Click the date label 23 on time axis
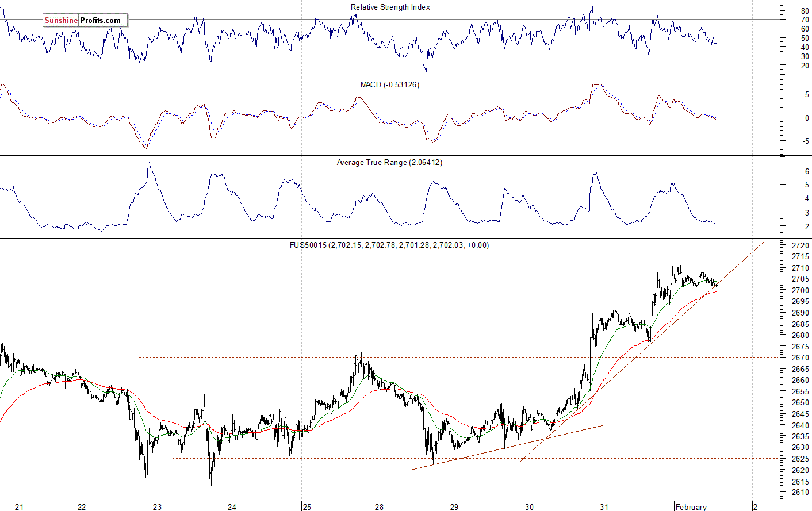812x511 pixels. 158,507
